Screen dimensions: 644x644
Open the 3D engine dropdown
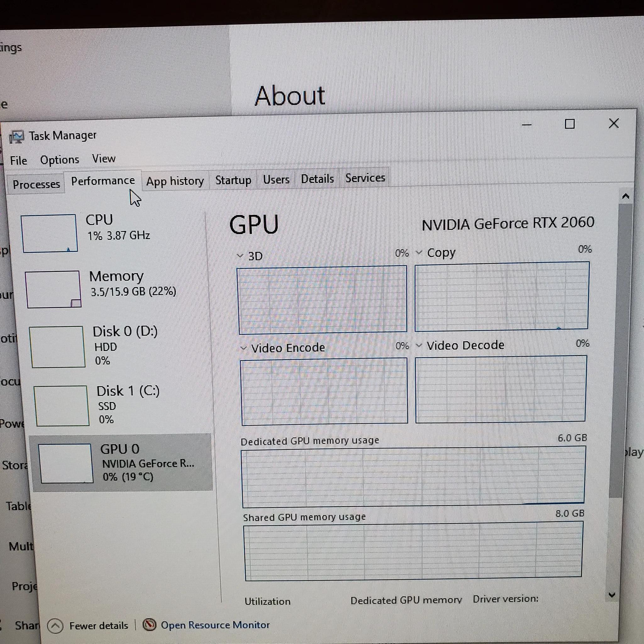[x=240, y=256]
